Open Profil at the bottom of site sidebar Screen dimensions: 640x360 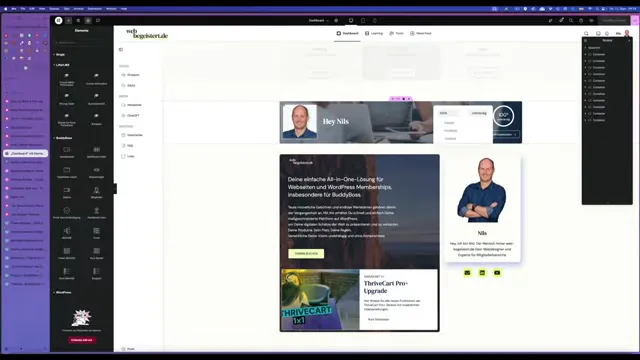(x=128, y=349)
